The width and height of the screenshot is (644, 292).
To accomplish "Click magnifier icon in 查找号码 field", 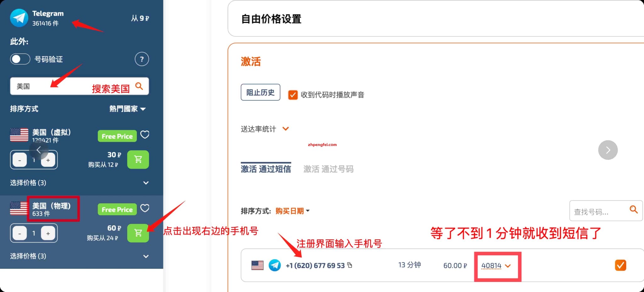I will 634,210.
